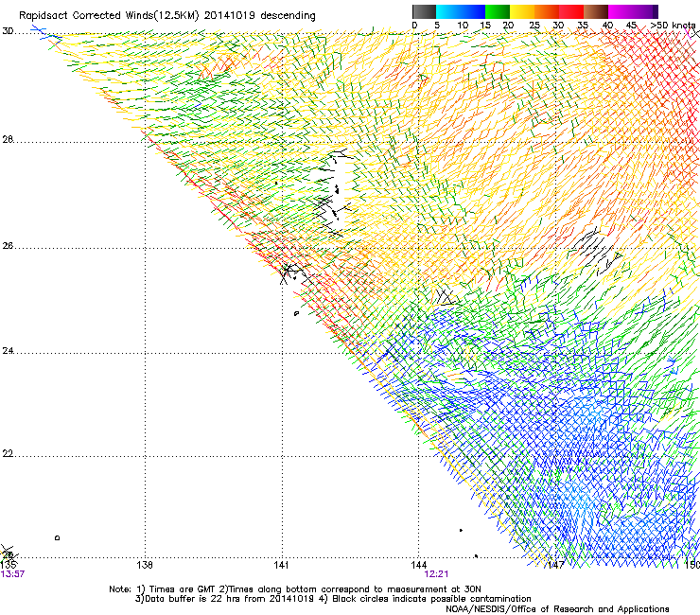Click the longitude label 147
The image size is (700, 615).
[x=556, y=565]
